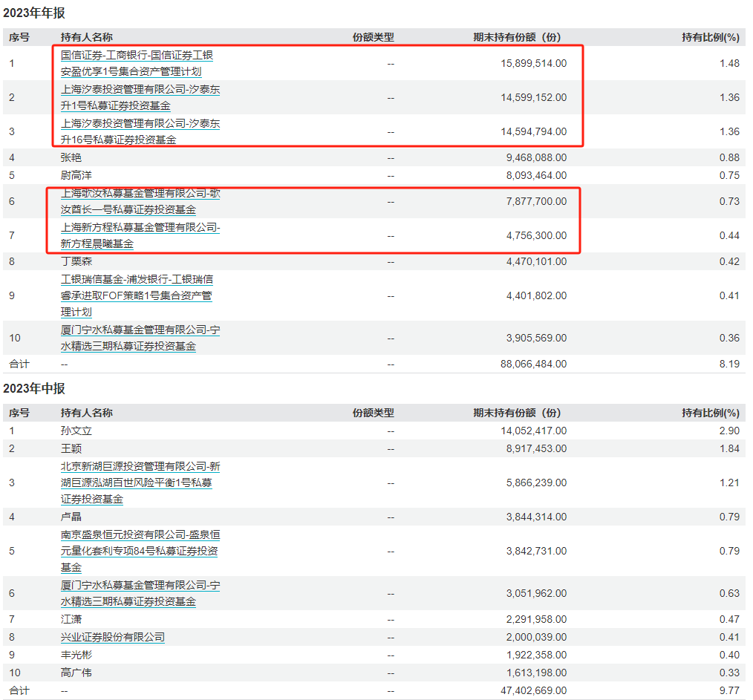Open 上海新方程私募 新方程晨曦基金 link
This screenshot has height=700, width=753.
(140, 236)
